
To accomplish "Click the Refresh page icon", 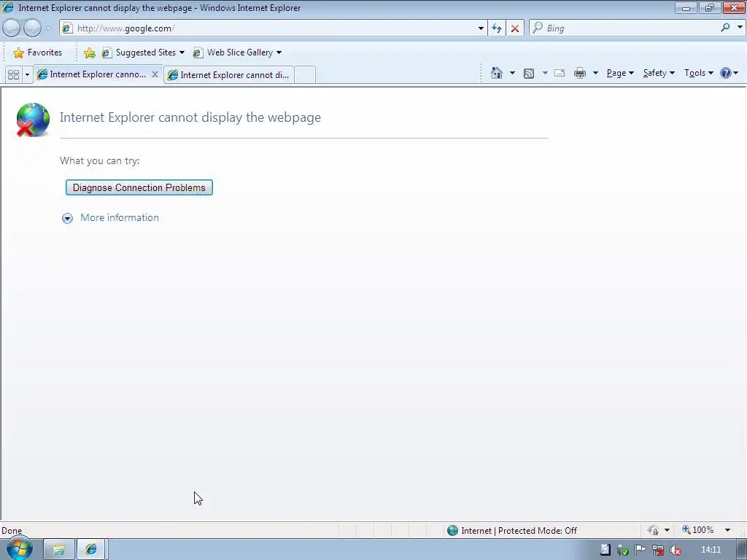I will pos(497,28).
